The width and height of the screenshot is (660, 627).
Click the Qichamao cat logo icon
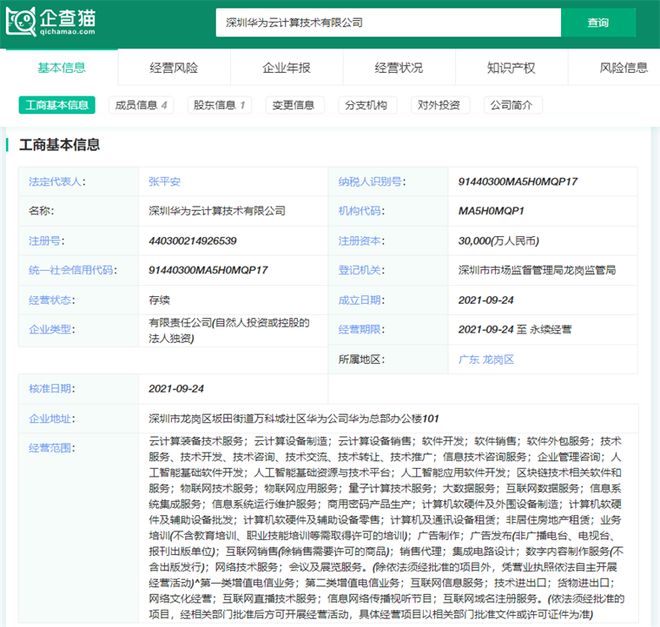point(21,22)
